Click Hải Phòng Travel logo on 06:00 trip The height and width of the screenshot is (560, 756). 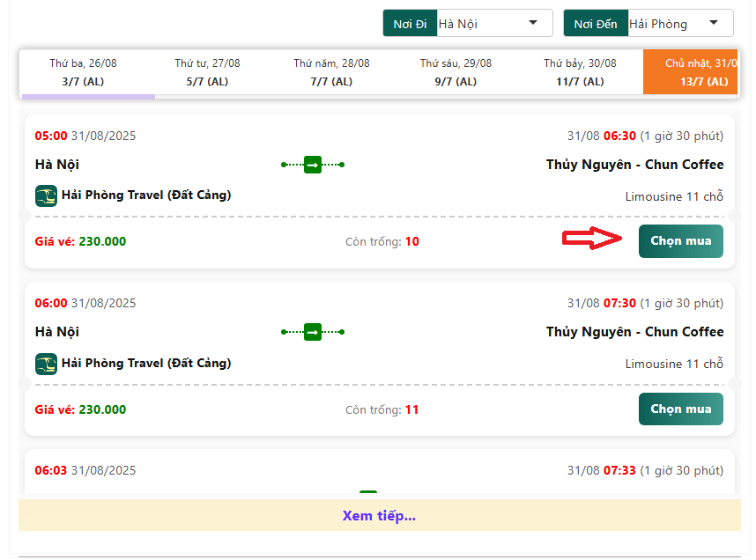click(46, 363)
